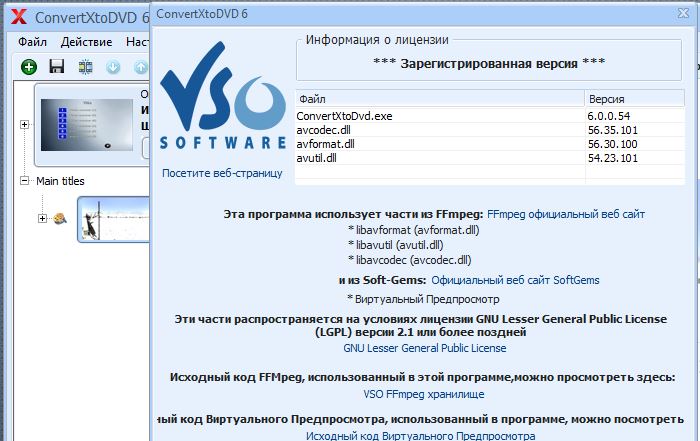Click the merge titles film icon
Viewport: 700px width, 441px height.
(85, 67)
